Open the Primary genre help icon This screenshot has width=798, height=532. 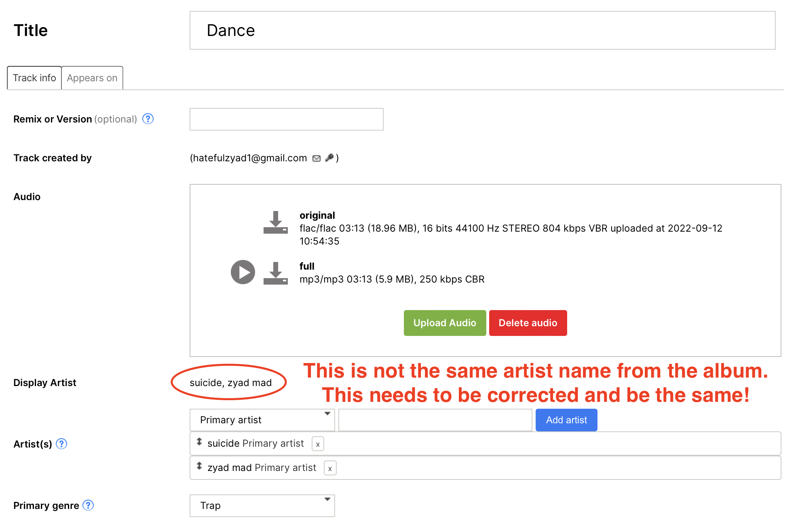[x=88, y=505]
